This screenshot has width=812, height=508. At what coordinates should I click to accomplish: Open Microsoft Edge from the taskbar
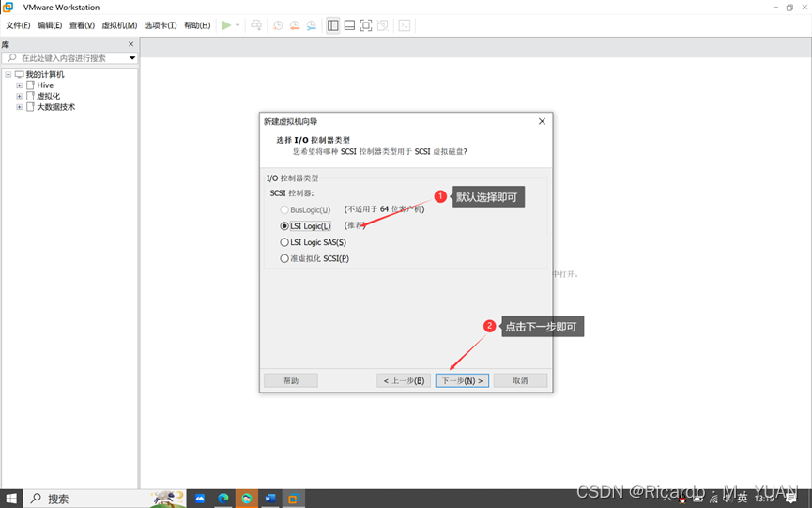coord(223,499)
